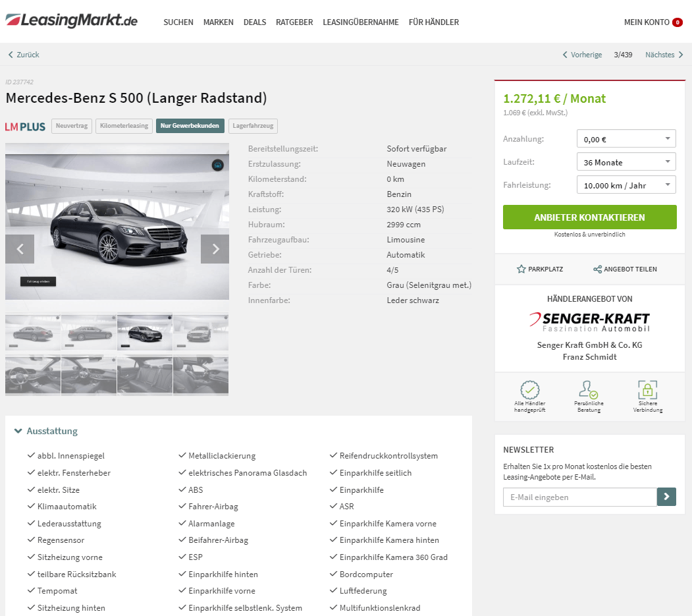Click the Sichere Verbindung lock icon
This screenshot has height=616, width=692.
click(647, 390)
